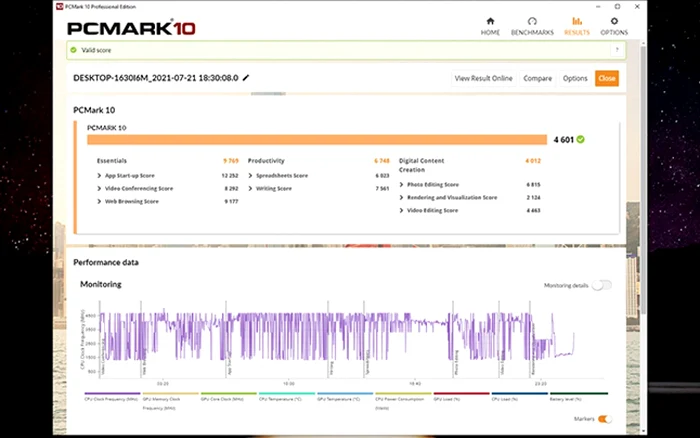Toggle the Monitoring details switch

click(601, 285)
